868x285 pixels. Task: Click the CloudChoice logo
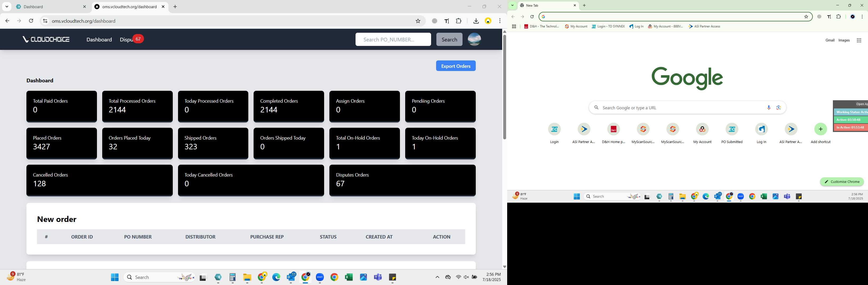click(x=46, y=39)
